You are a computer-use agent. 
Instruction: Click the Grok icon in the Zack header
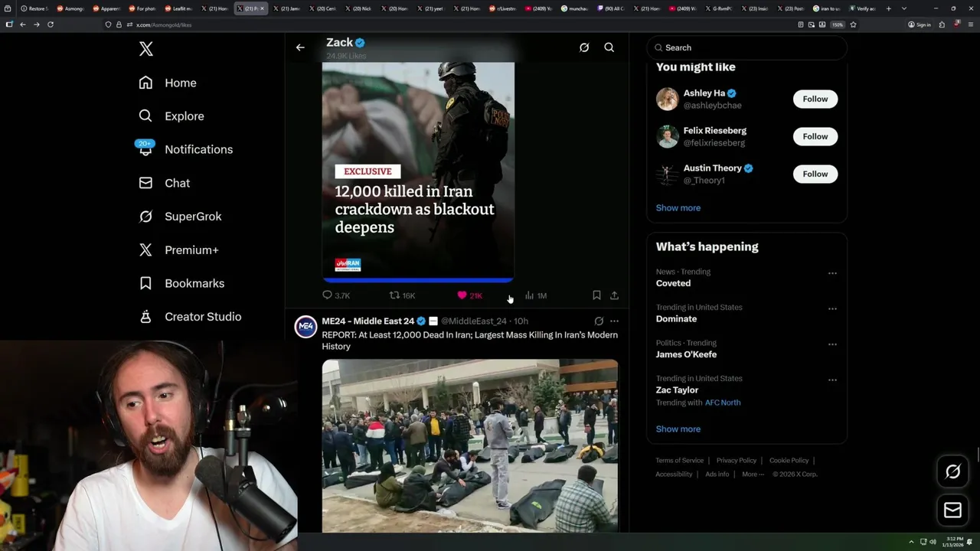584,47
